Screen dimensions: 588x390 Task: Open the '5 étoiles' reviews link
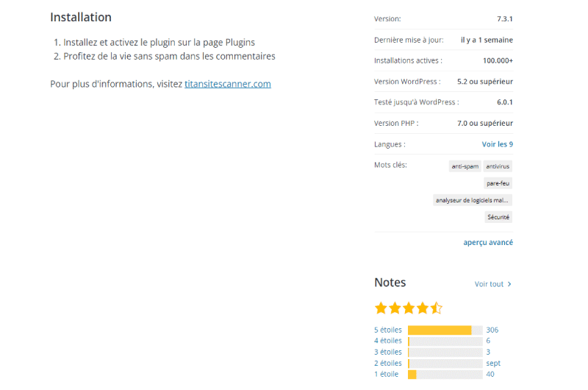pos(388,330)
